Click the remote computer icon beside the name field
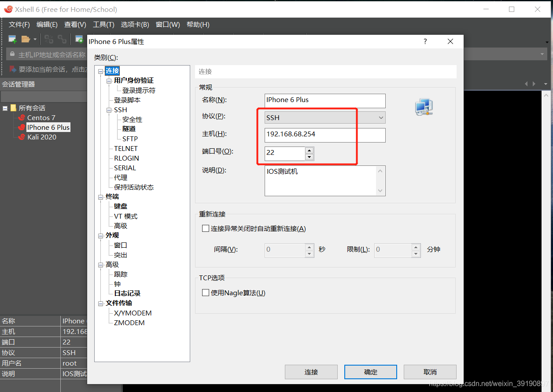This screenshot has height=392, width=553. tap(424, 106)
